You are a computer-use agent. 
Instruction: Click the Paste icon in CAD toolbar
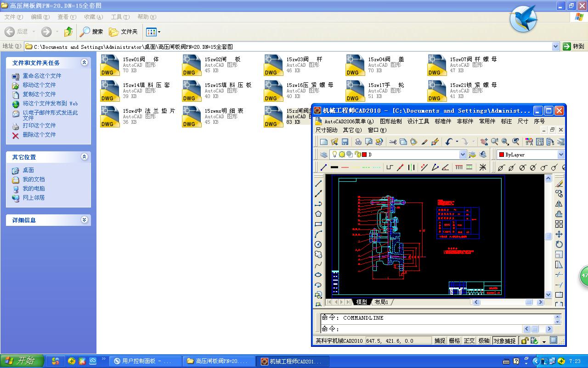pyautogui.click(x=413, y=142)
